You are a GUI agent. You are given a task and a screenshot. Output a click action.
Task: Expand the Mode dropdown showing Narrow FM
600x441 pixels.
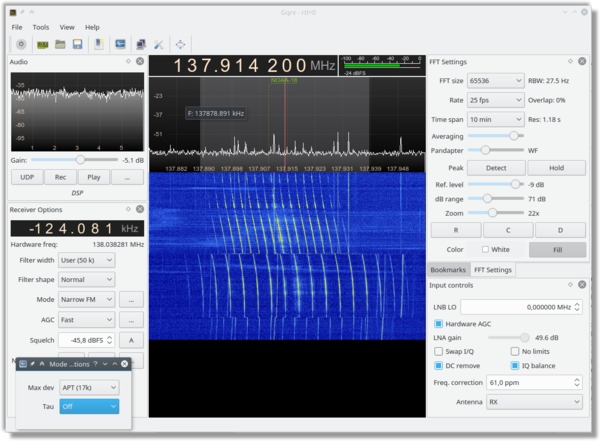pos(86,299)
